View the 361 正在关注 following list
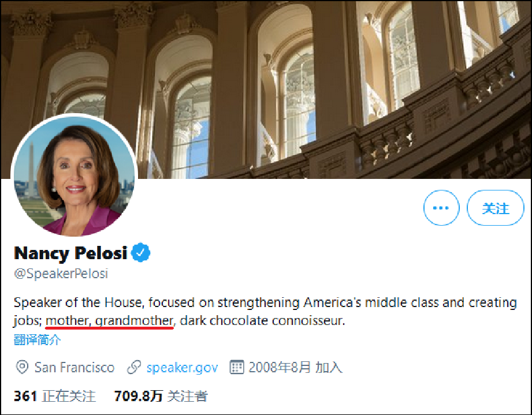Image resolution: width=532 pixels, height=415 pixels. (54, 396)
